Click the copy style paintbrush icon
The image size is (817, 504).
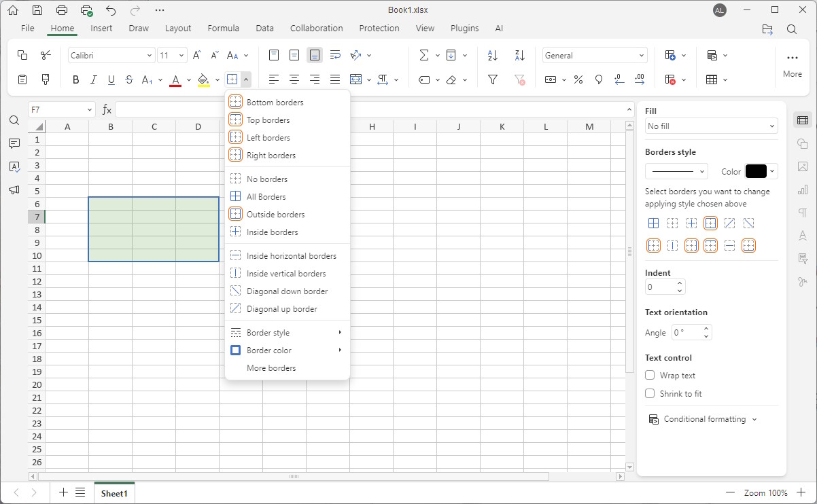coord(46,80)
